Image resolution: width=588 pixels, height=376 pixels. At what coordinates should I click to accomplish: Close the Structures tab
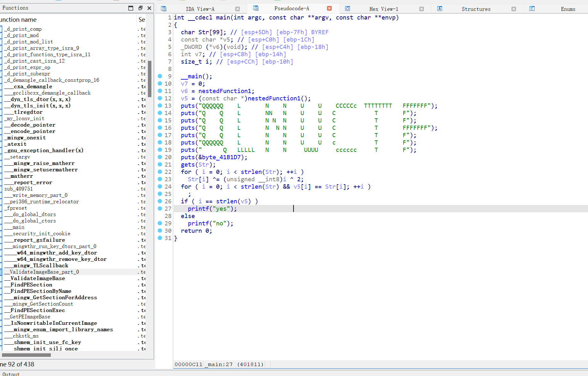514,9
